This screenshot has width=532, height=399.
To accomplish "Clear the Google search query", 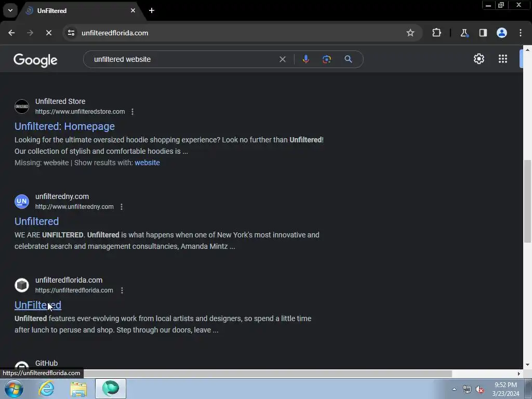I will (282, 59).
